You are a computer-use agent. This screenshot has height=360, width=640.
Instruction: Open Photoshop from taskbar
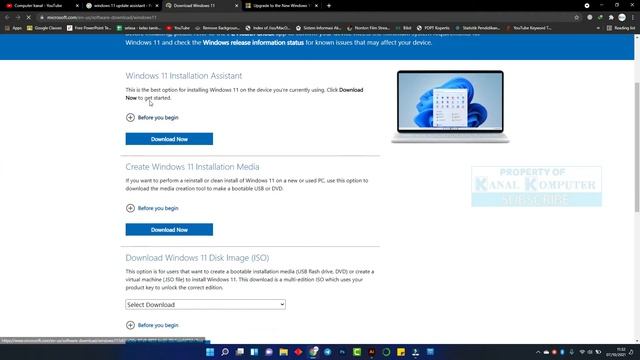pyautogui.click(x=342, y=352)
